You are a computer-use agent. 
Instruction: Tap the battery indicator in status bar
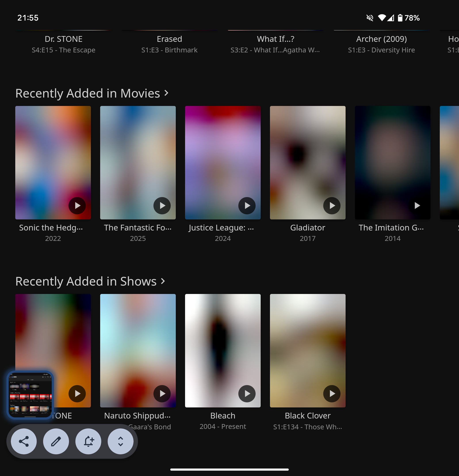(400, 18)
